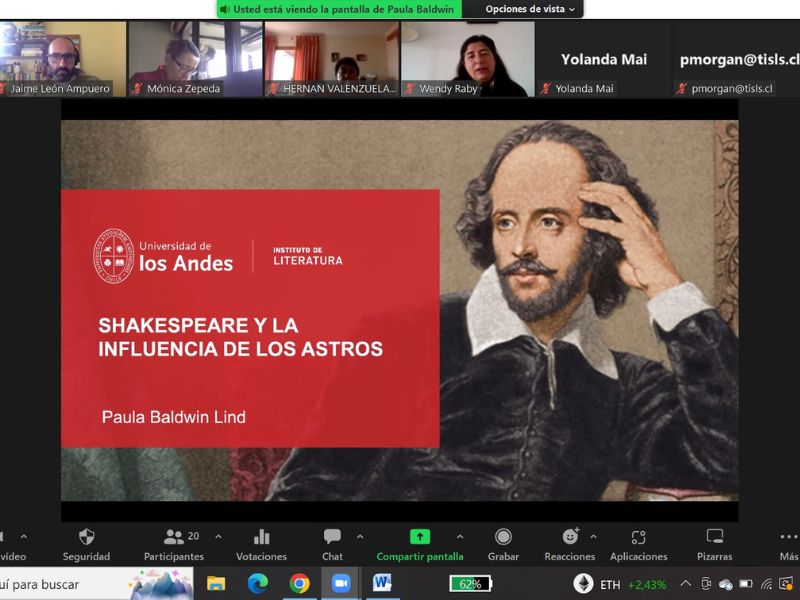
Task: Click HERNAN VALENZUELA's muted microphone icon
Action: pyautogui.click(x=273, y=89)
